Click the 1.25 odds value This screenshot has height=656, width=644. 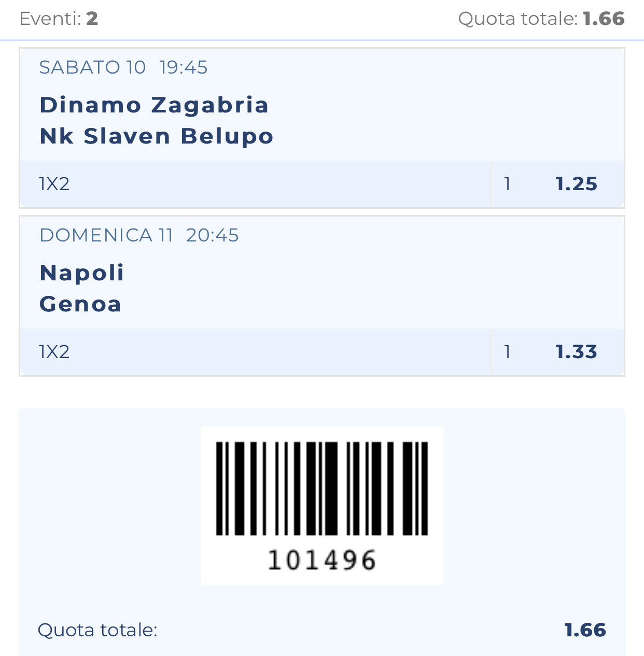[x=576, y=184]
